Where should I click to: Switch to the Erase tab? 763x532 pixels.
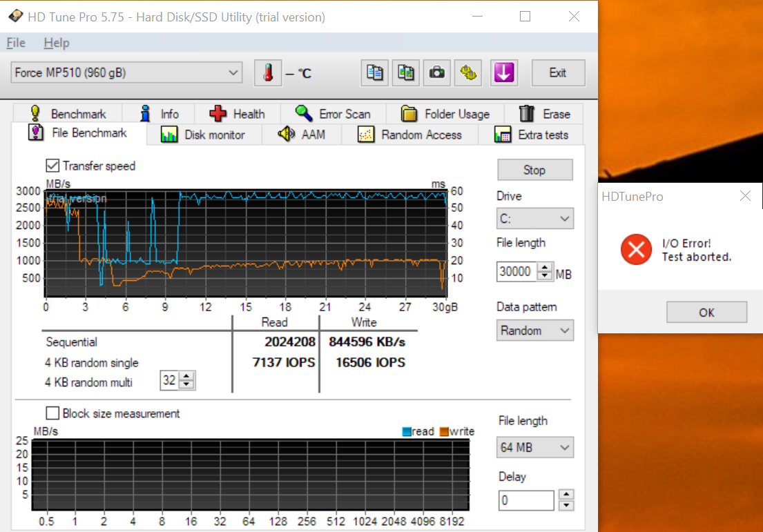pos(544,114)
